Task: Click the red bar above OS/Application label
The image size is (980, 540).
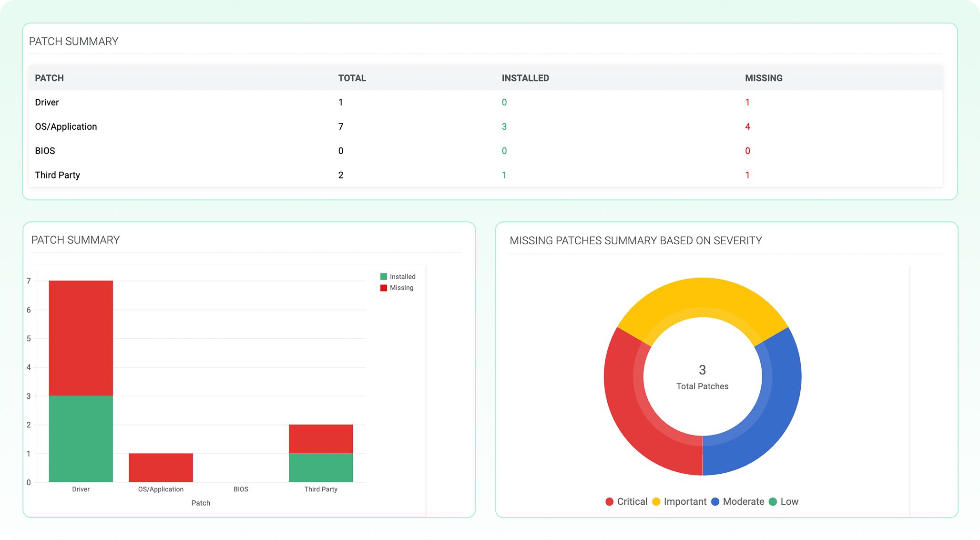Action: tap(161, 467)
